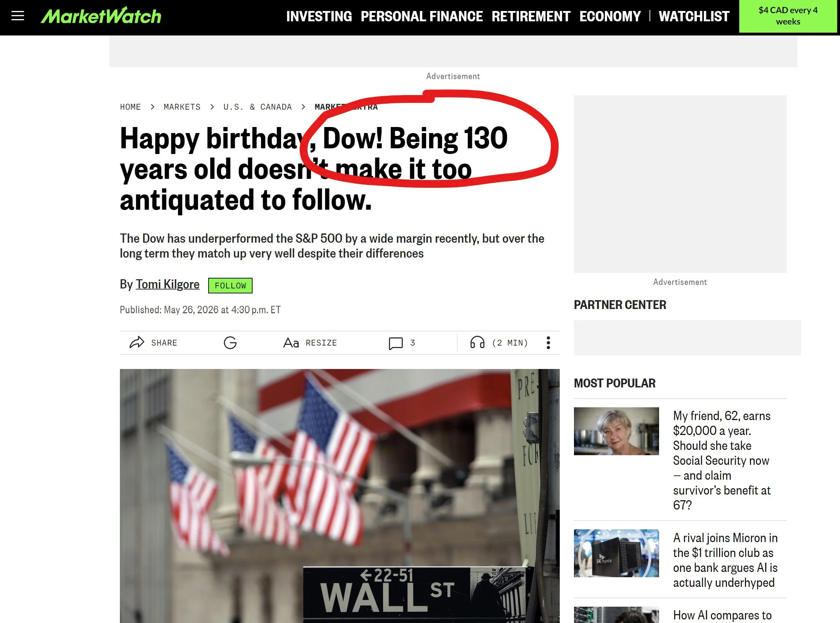The height and width of the screenshot is (623, 840).
Task: Click the Google G icon
Action: pos(230,343)
